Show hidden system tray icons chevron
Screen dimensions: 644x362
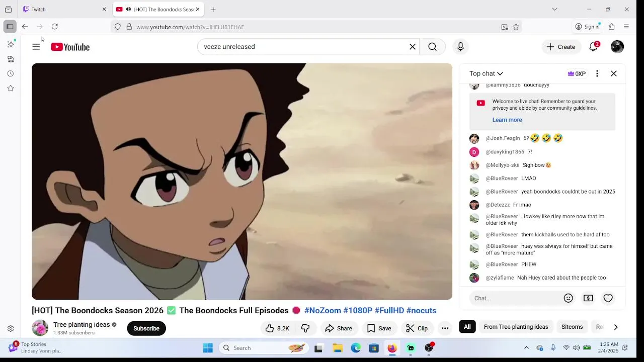coord(526,348)
